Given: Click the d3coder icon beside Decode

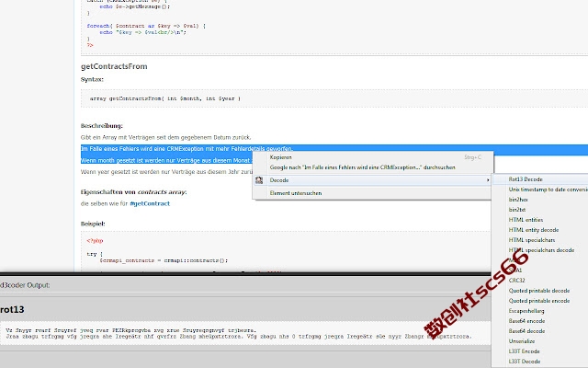Looking at the screenshot, I should pos(259,180).
